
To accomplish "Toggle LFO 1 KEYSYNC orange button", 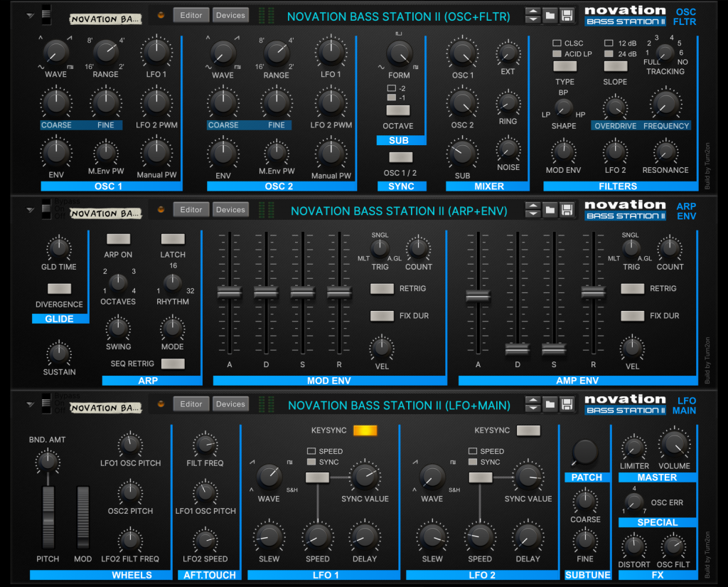I will pyautogui.click(x=365, y=430).
